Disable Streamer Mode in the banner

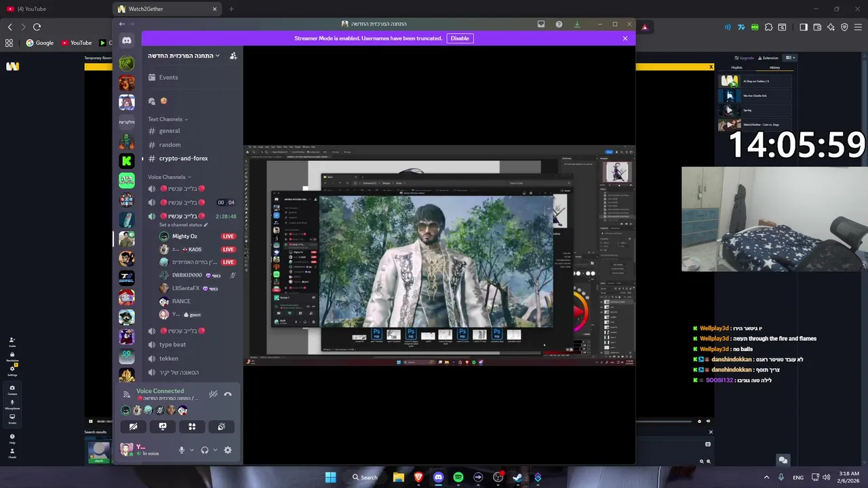pyautogui.click(x=460, y=39)
